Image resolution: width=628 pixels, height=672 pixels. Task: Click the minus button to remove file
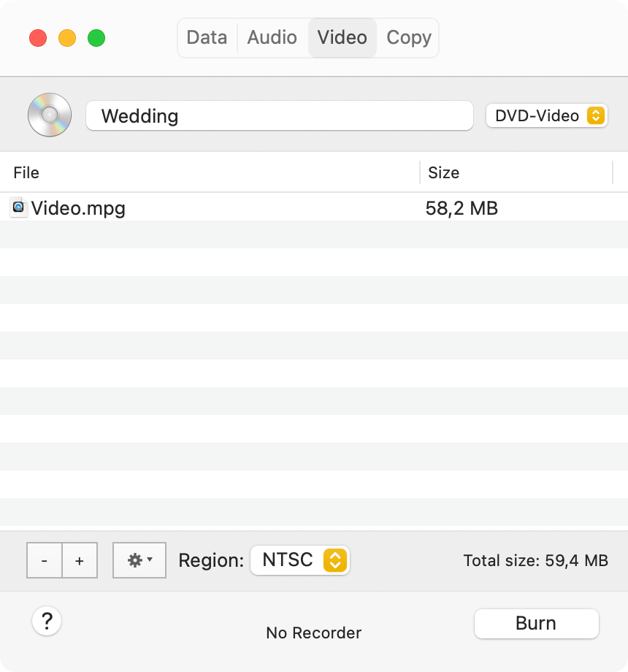coord(45,560)
